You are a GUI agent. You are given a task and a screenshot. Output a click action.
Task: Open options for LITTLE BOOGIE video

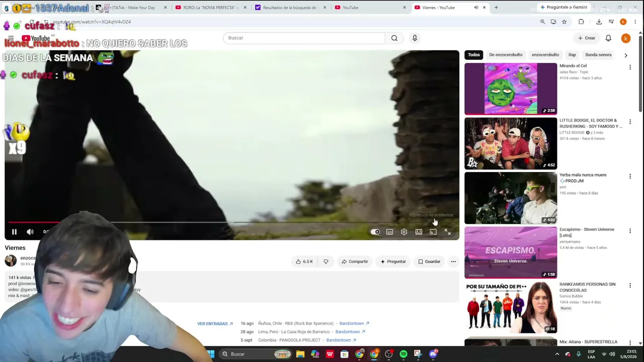click(x=630, y=122)
